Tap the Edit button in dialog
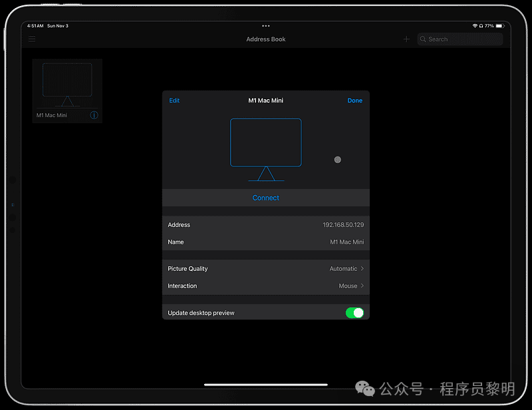Image resolution: width=532 pixels, height=410 pixels. coord(174,101)
